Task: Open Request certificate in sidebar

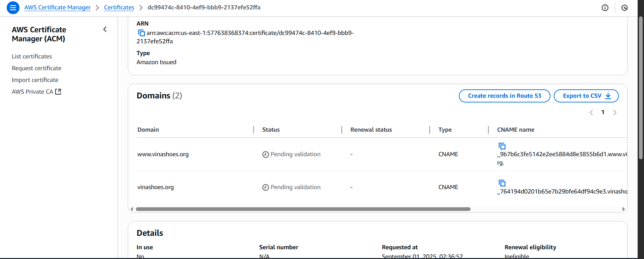Action: (x=37, y=68)
